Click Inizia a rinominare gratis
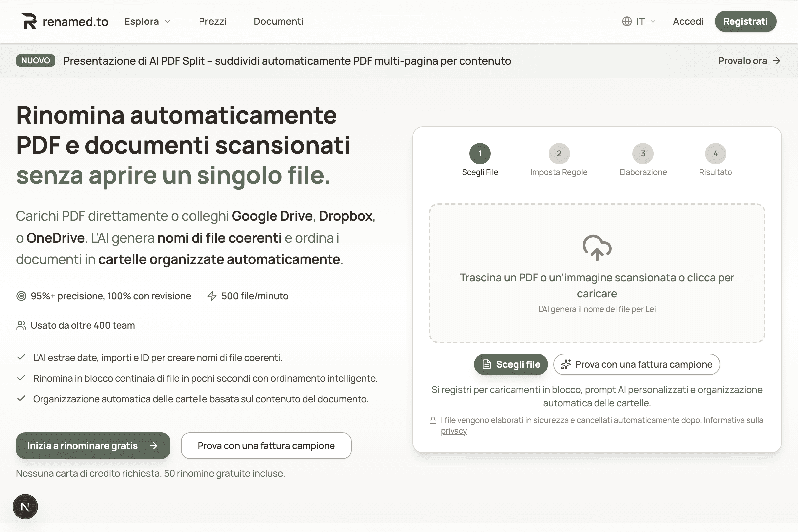 click(93, 446)
